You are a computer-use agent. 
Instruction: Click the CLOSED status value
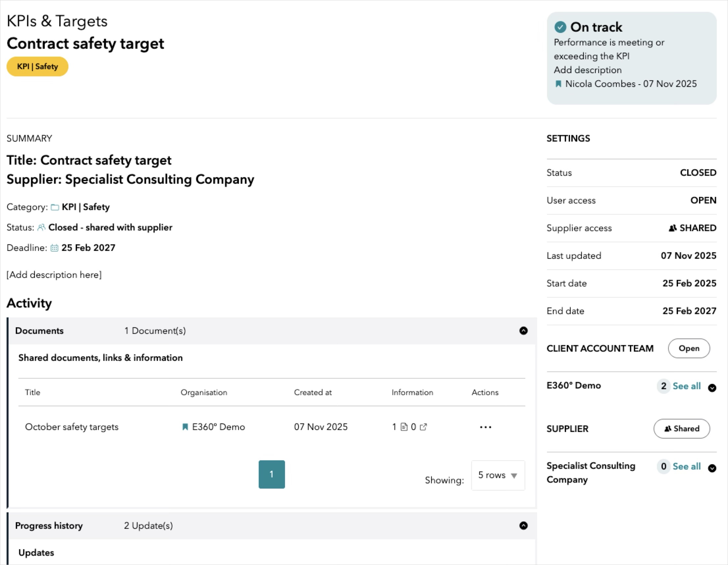[698, 173]
